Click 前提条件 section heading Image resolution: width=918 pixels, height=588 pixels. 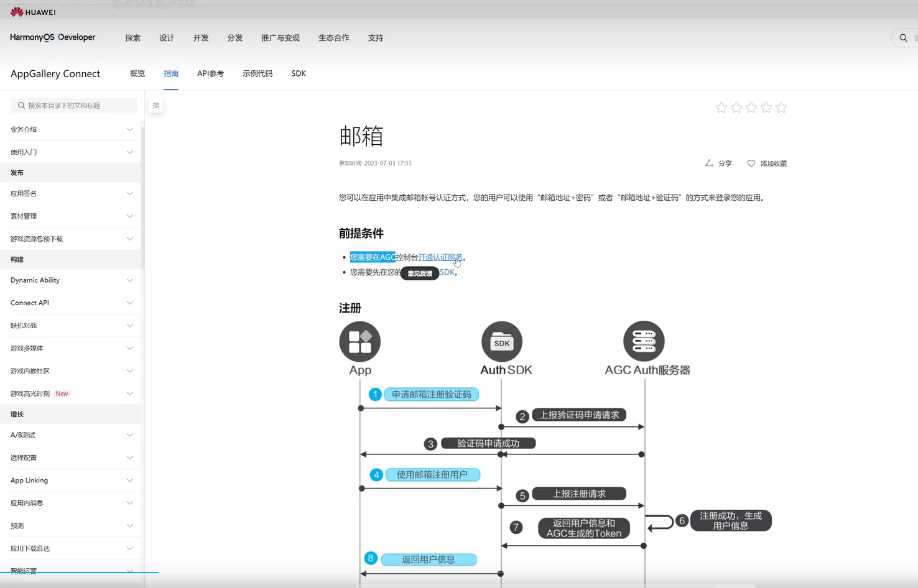[x=361, y=234]
